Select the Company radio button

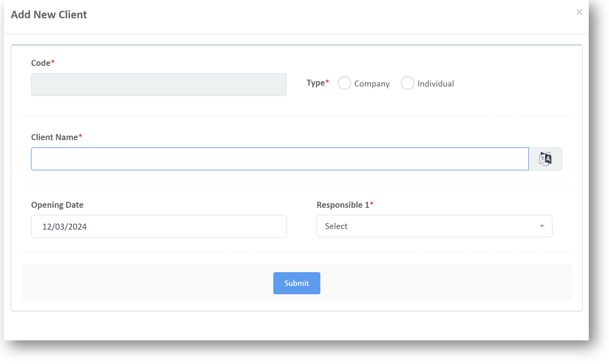pyautogui.click(x=344, y=83)
